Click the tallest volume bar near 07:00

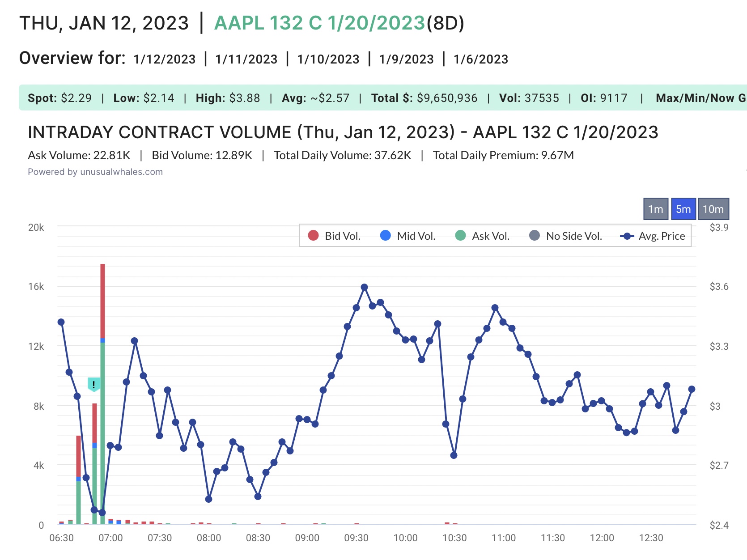coord(102,394)
